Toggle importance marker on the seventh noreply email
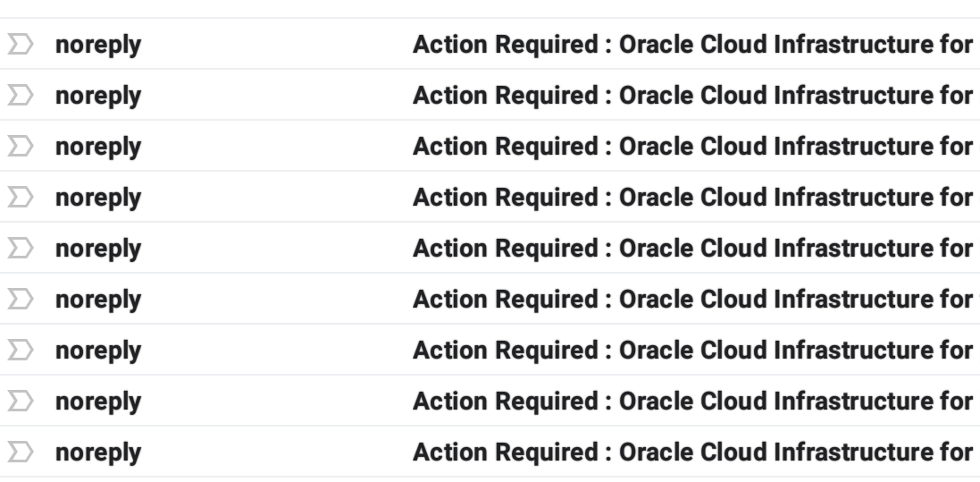980x482 pixels. coord(20,350)
